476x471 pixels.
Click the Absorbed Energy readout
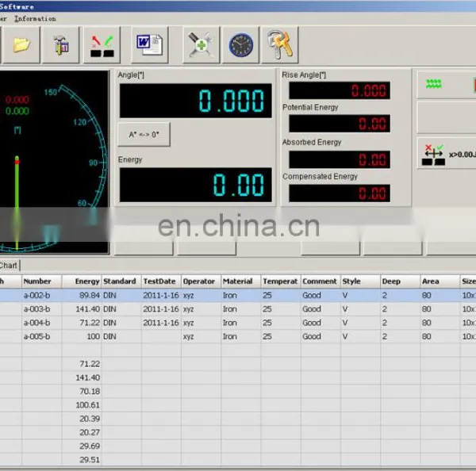coord(340,159)
